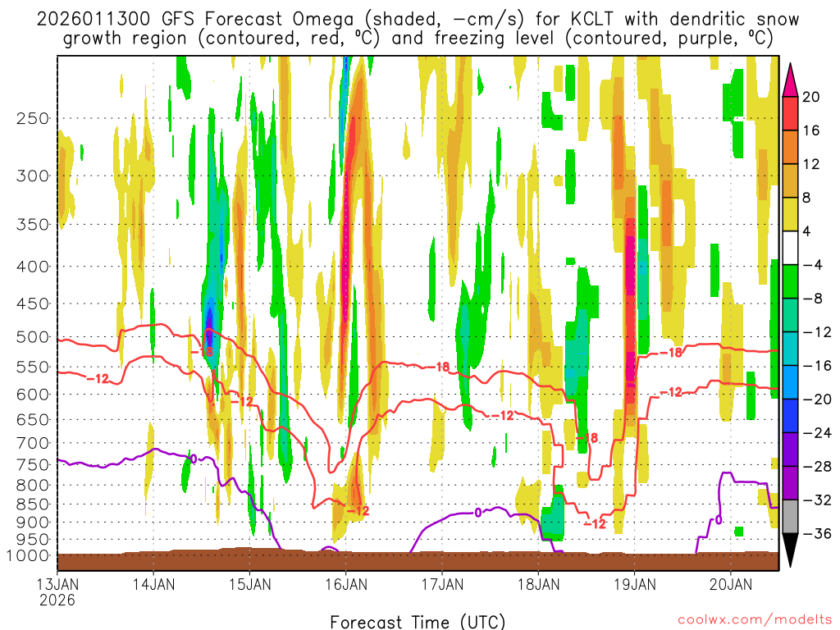The image size is (840, 630).
Task: Select the 16JAN x-axis date label
Action: click(x=346, y=584)
